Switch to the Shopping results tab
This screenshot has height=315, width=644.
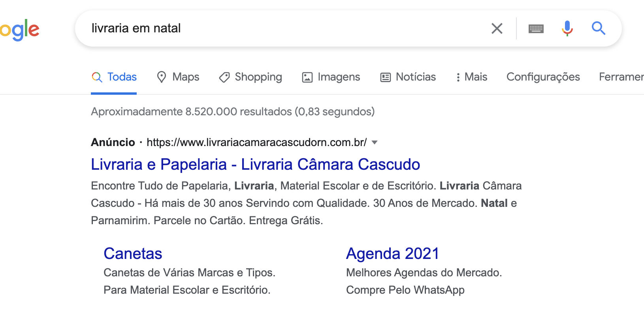pyautogui.click(x=250, y=77)
